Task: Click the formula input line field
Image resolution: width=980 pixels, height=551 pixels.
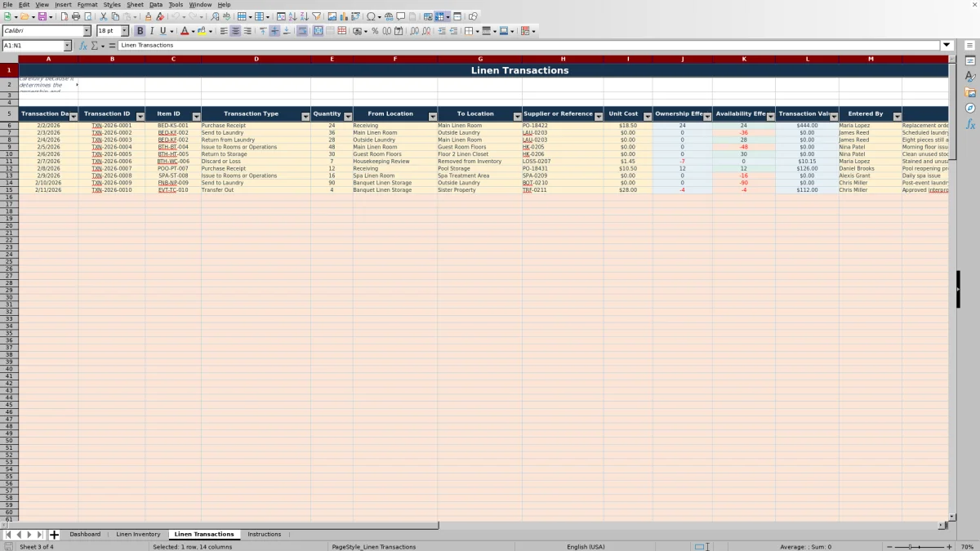Action: (x=528, y=46)
